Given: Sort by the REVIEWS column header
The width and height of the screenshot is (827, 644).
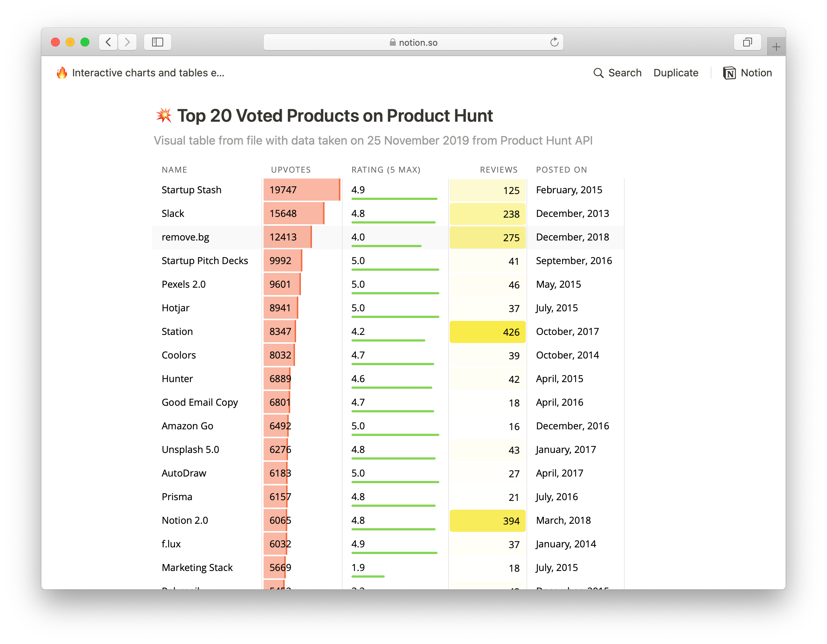Looking at the screenshot, I should (498, 170).
